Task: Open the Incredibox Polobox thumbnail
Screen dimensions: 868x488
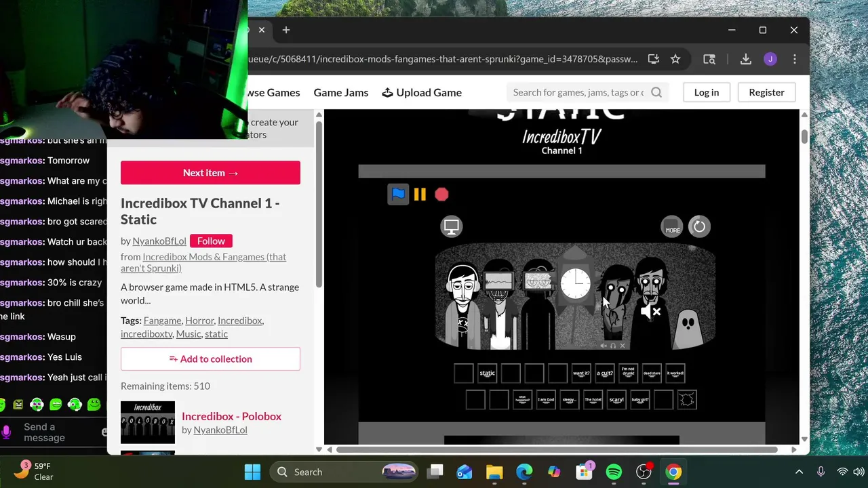Action: tap(148, 422)
